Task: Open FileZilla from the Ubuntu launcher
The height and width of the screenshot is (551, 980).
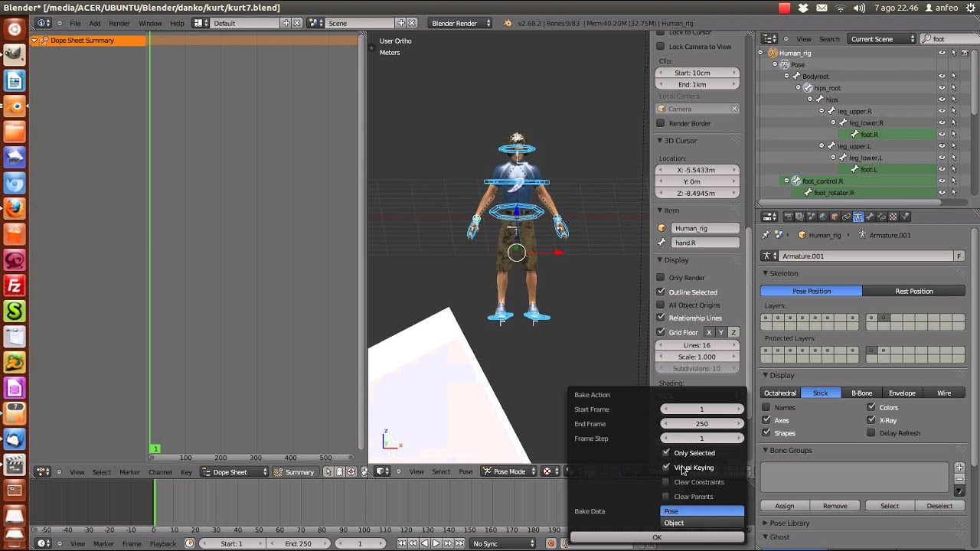Action: [15, 285]
